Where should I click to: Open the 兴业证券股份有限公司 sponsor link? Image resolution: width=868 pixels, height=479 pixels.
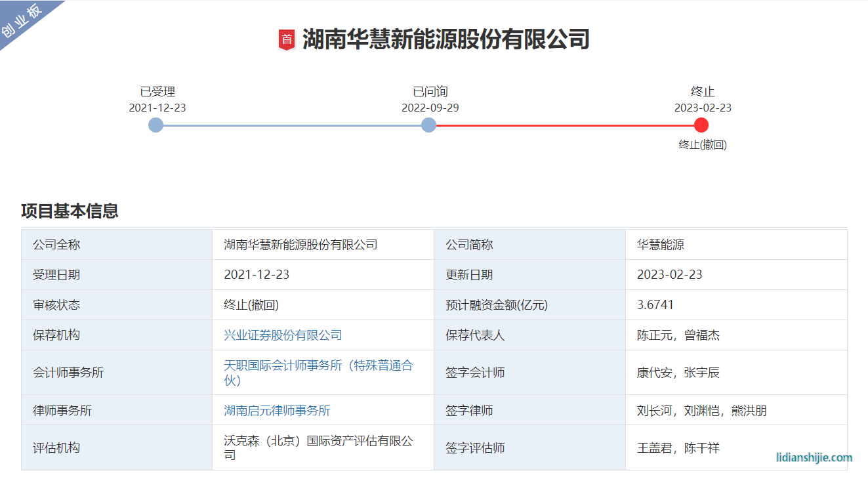tap(282, 335)
